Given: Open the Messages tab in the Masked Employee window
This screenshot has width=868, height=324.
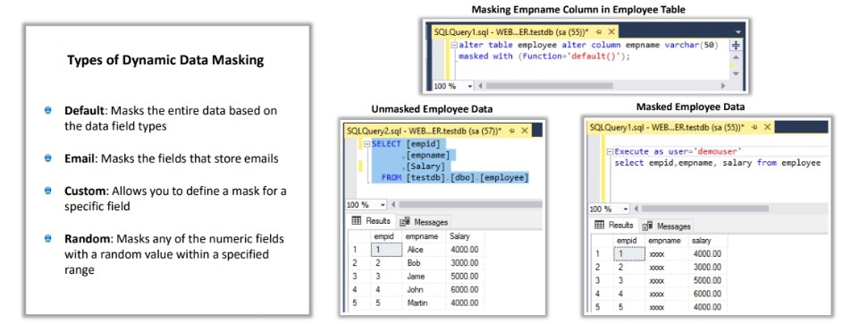Looking at the screenshot, I should pos(667,226).
